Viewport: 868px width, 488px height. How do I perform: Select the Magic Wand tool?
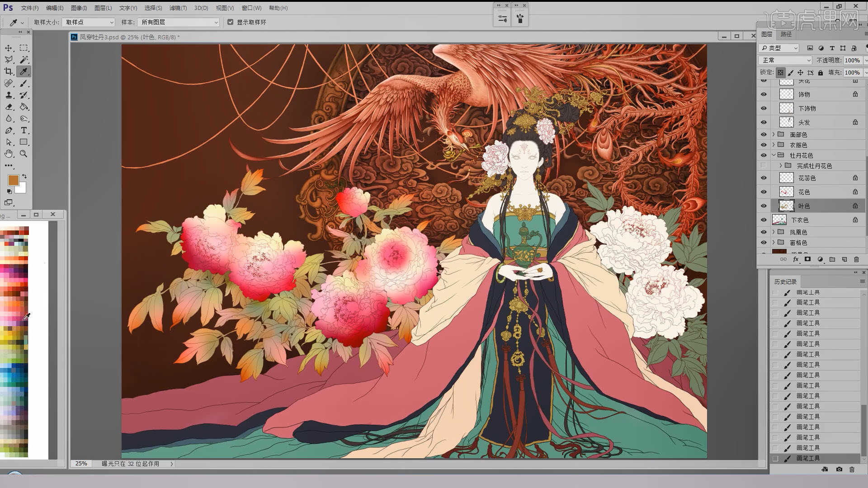(x=24, y=60)
